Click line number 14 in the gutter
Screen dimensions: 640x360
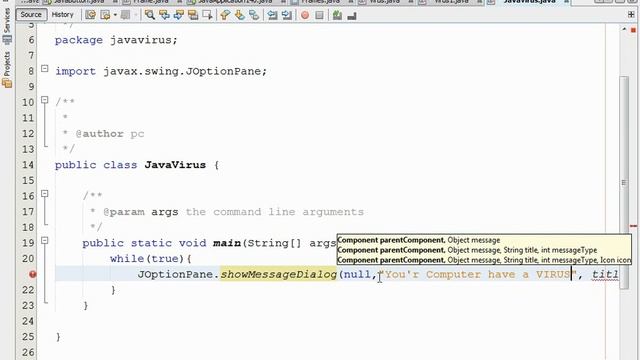tap(28, 165)
